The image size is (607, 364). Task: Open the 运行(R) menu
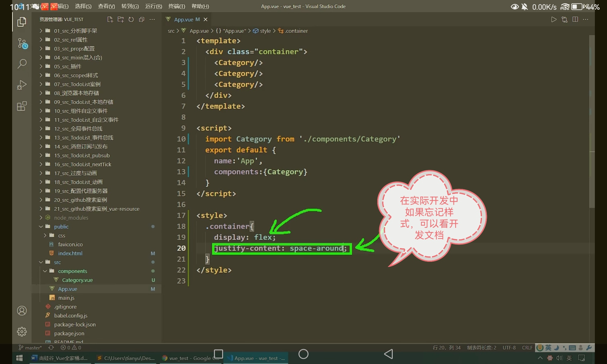pyautogui.click(x=154, y=6)
